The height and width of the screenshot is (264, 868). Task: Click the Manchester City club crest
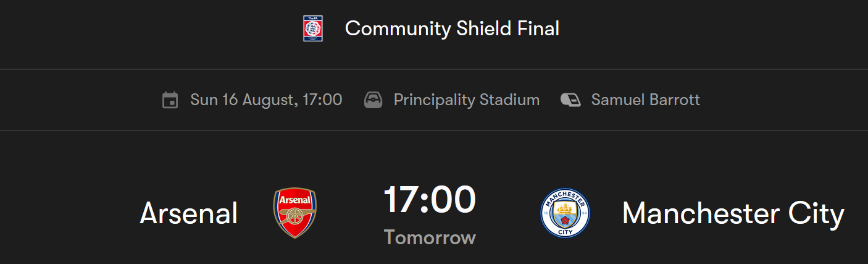click(x=565, y=213)
